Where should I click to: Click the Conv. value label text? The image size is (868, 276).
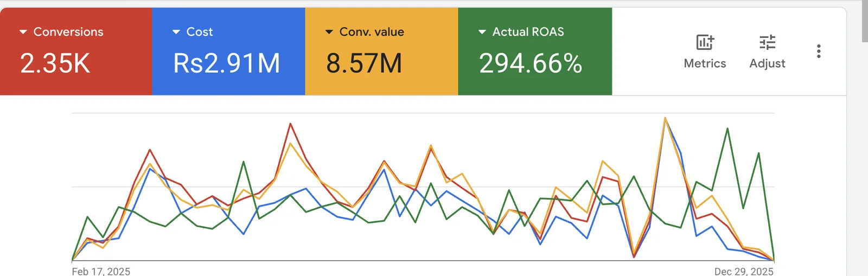pos(372,32)
